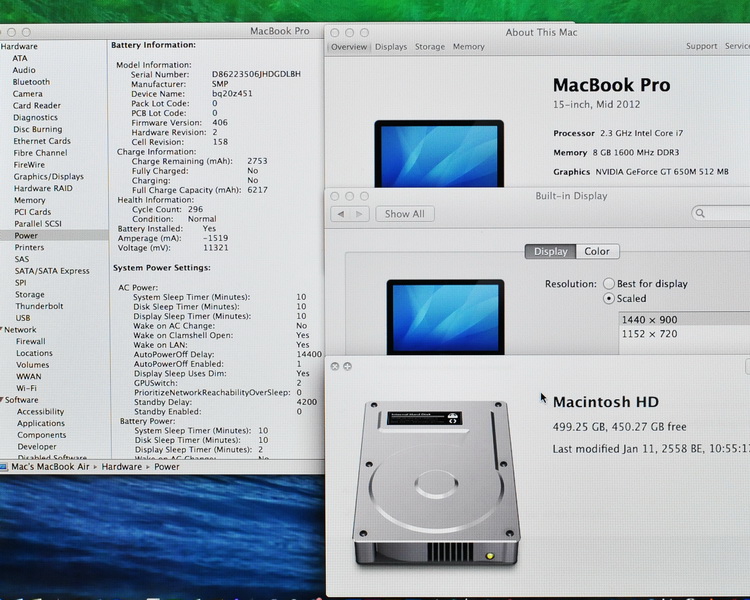The width and height of the screenshot is (750, 600).
Task: Click the forward arrow in Built-in Display toolbar
Action: coord(359,214)
